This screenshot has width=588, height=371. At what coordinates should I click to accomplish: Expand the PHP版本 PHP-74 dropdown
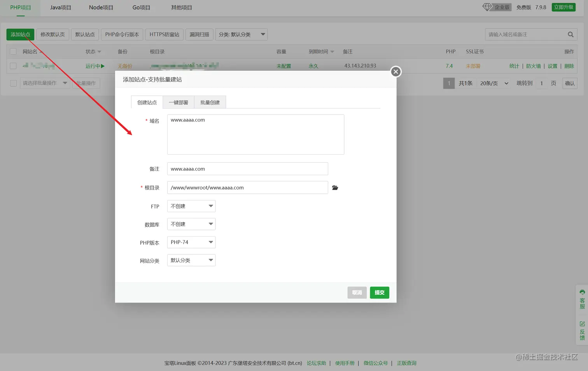tap(191, 242)
